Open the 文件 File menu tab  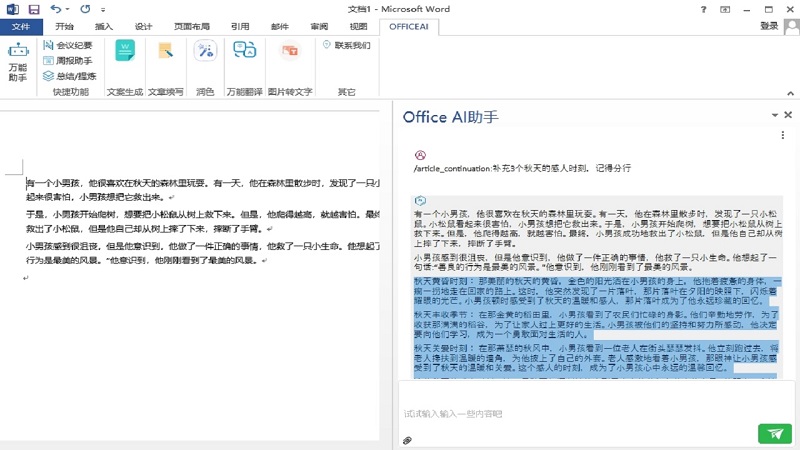click(20, 27)
